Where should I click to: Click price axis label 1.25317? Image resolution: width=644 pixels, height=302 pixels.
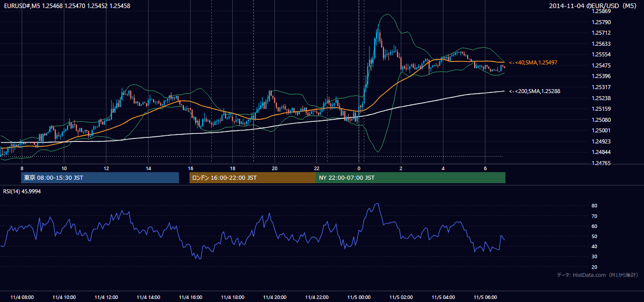[602, 87]
